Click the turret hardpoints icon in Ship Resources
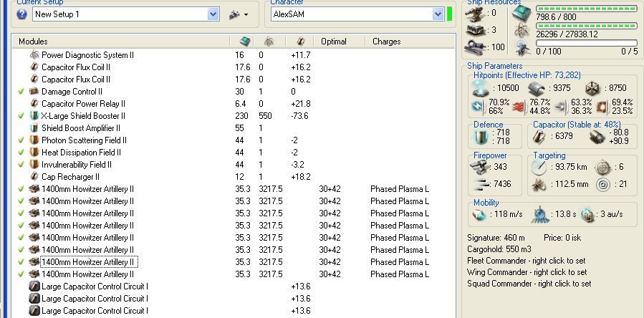This screenshot has height=318, width=644. 476,14
